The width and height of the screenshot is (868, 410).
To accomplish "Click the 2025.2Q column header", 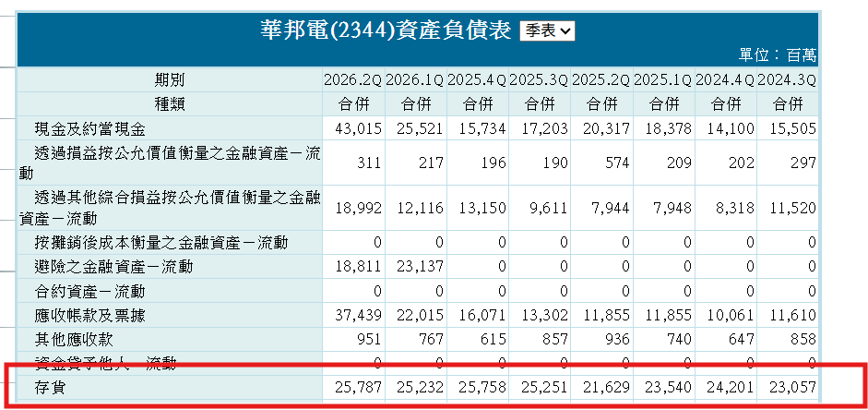I will click(x=600, y=80).
